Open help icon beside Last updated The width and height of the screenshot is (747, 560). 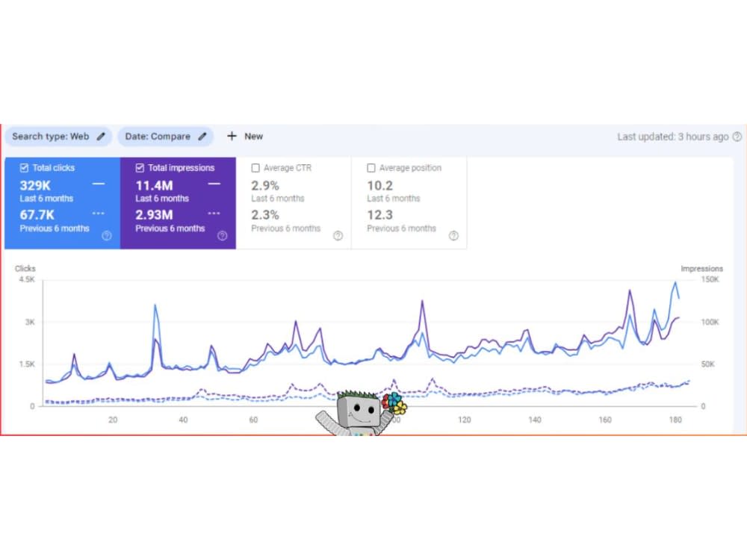click(737, 137)
